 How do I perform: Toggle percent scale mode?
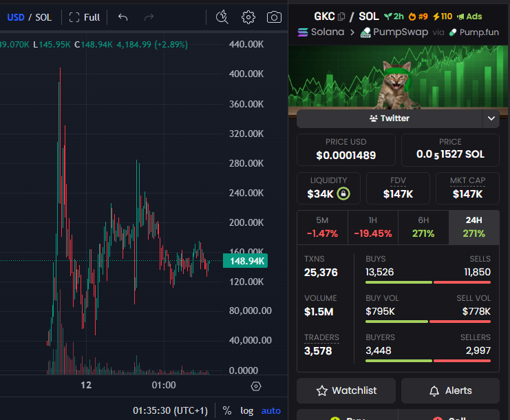point(227,410)
